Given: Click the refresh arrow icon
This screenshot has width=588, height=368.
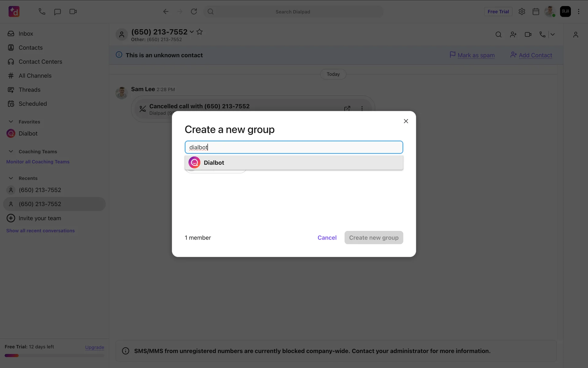Looking at the screenshot, I should pyautogui.click(x=194, y=12).
